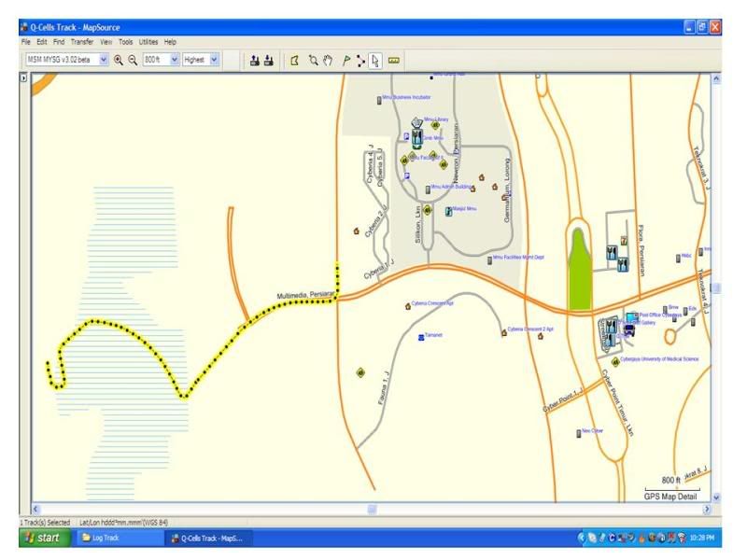747x560 pixels.
Task: Open the 800 ft zoom scale dropdown
Action: point(175,60)
